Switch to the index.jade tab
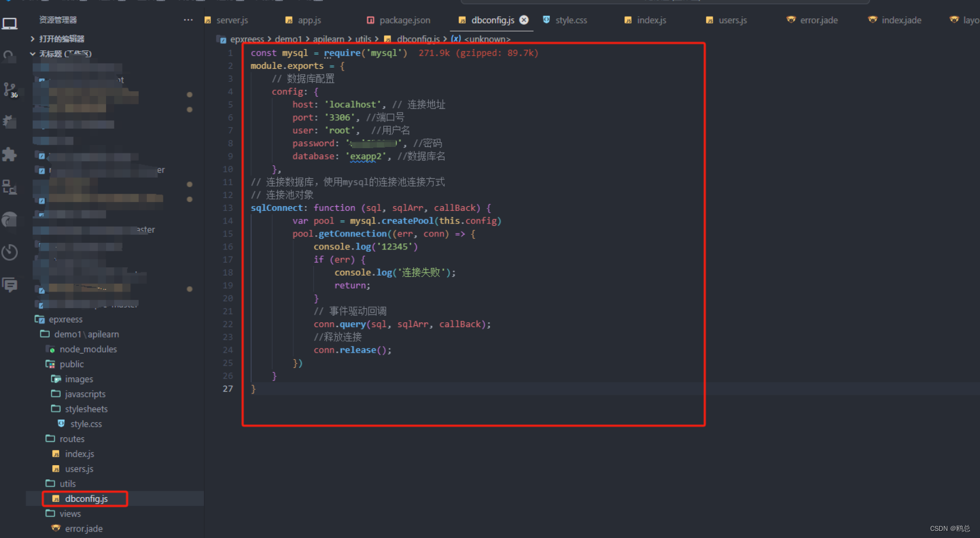980x538 pixels. click(x=895, y=20)
